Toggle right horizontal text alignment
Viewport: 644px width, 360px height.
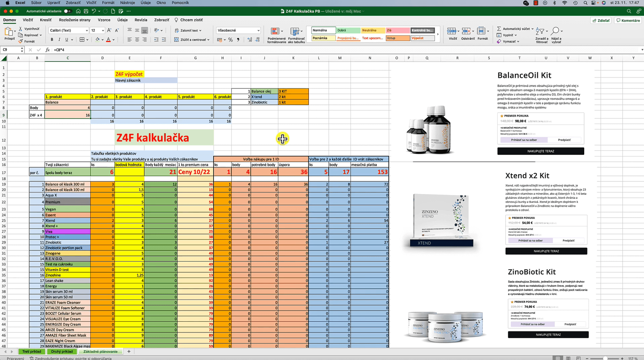pos(145,40)
